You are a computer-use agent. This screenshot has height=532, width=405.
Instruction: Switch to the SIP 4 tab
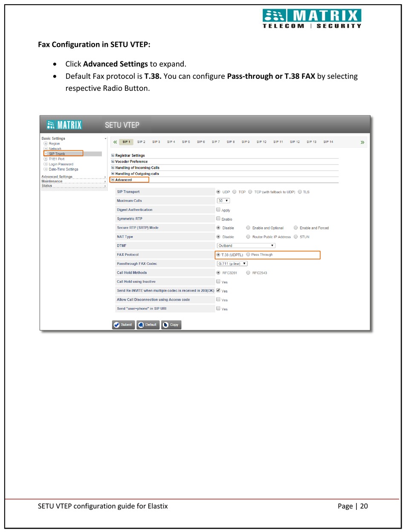pyautogui.click(x=171, y=142)
